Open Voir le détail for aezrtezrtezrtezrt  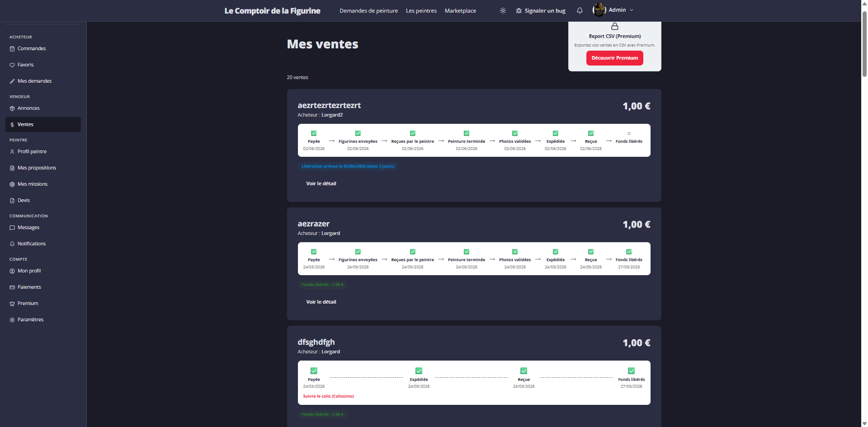pos(321,183)
